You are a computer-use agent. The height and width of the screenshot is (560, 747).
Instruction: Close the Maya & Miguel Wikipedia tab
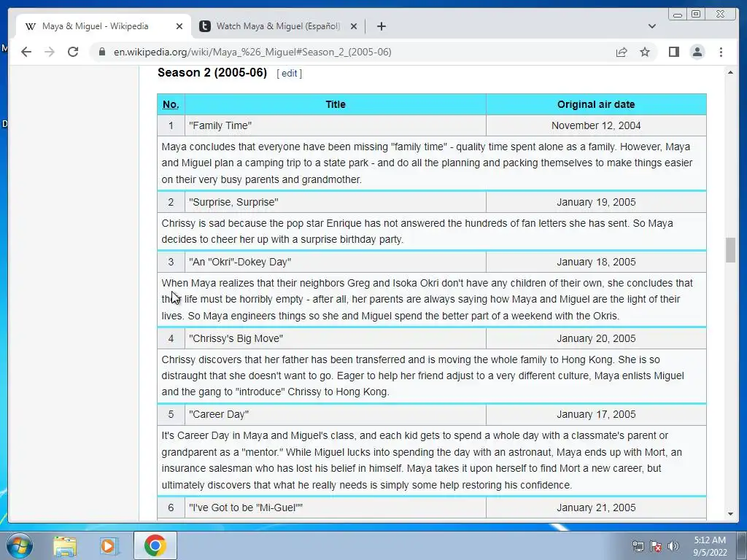[x=179, y=26]
